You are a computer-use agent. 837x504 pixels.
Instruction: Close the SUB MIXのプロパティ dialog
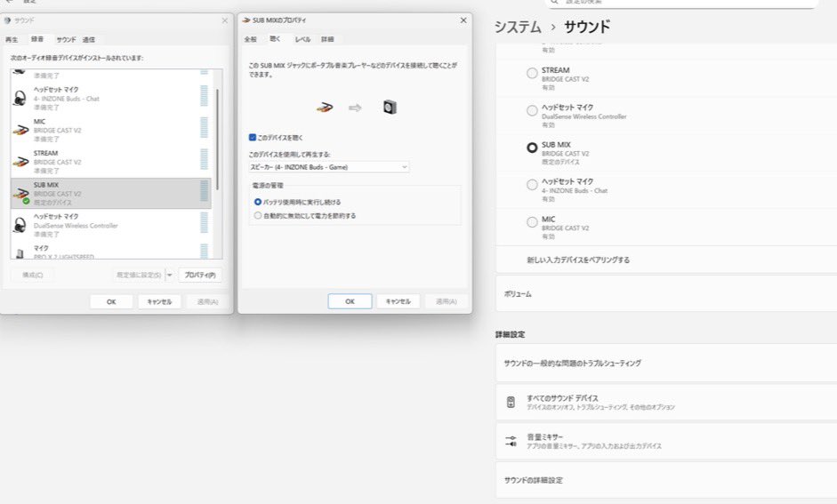click(463, 20)
